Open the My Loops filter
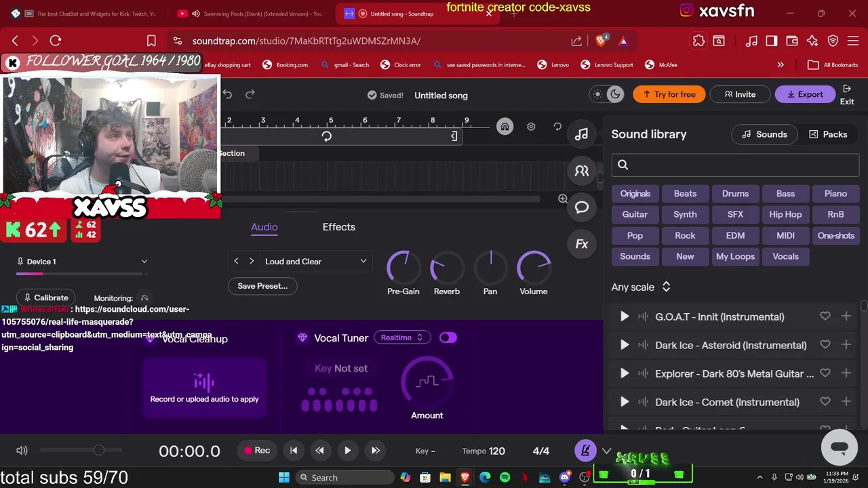The height and width of the screenshot is (488, 868). (735, 257)
